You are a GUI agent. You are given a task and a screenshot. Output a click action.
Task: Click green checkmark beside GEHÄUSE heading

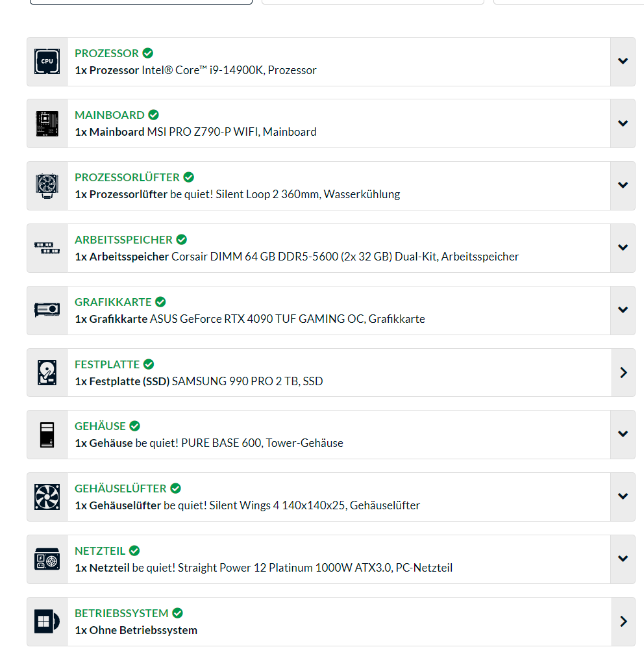pos(134,426)
